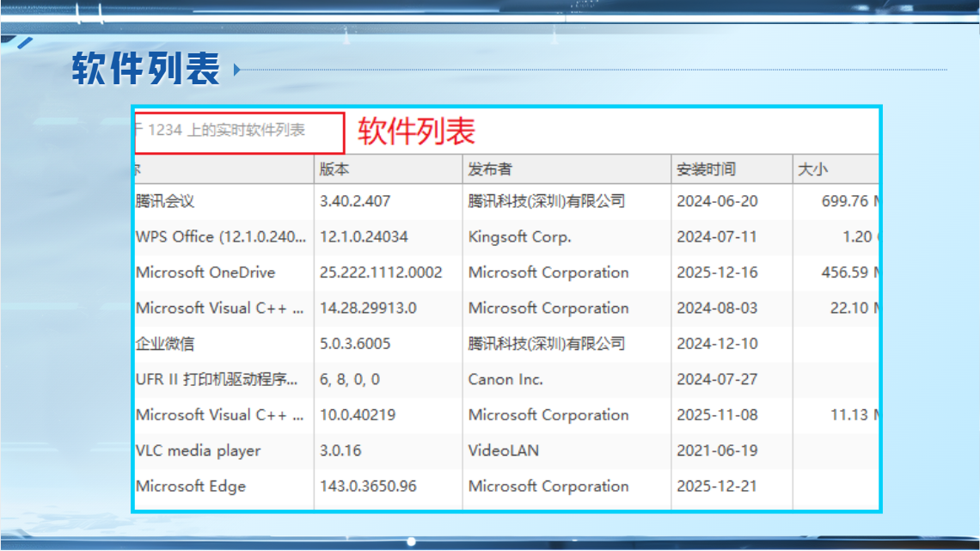Image resolution: width=980 pixels, height=551 pixels.
Task: Click the 1234 上的实时软件列表 title text
Action: click(226, 130)
